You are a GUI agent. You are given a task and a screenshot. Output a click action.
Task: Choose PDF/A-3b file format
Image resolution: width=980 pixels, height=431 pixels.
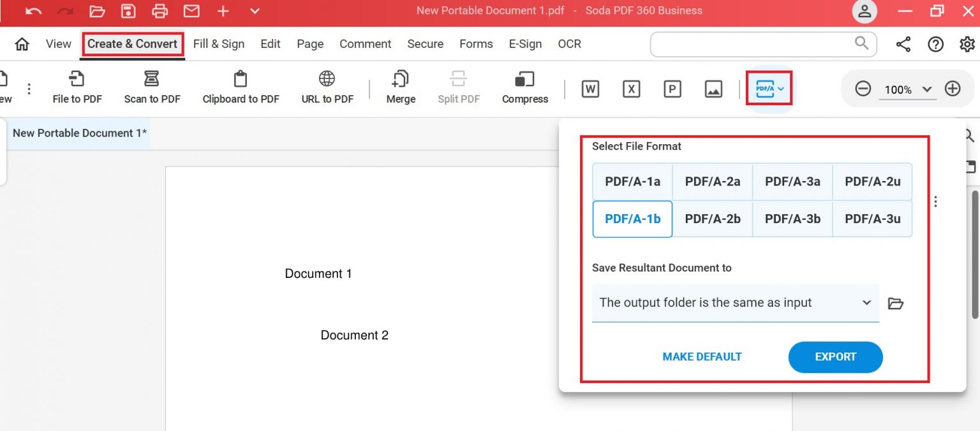pos(792,219)
